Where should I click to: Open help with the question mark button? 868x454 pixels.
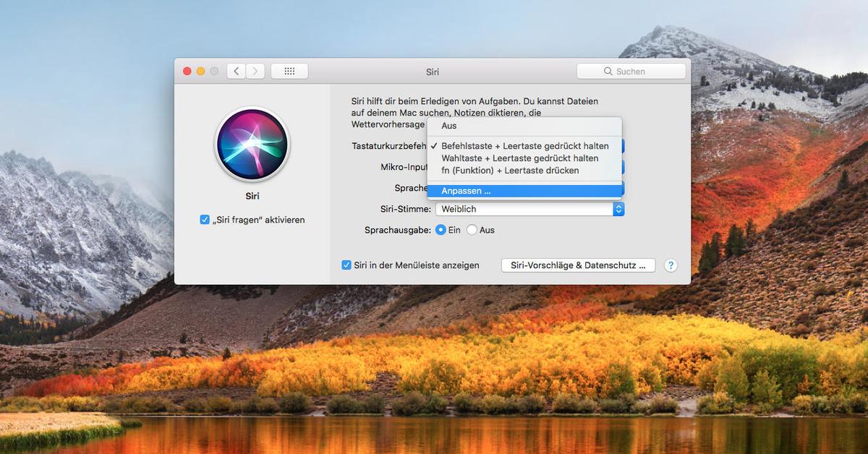click(671, 265)
